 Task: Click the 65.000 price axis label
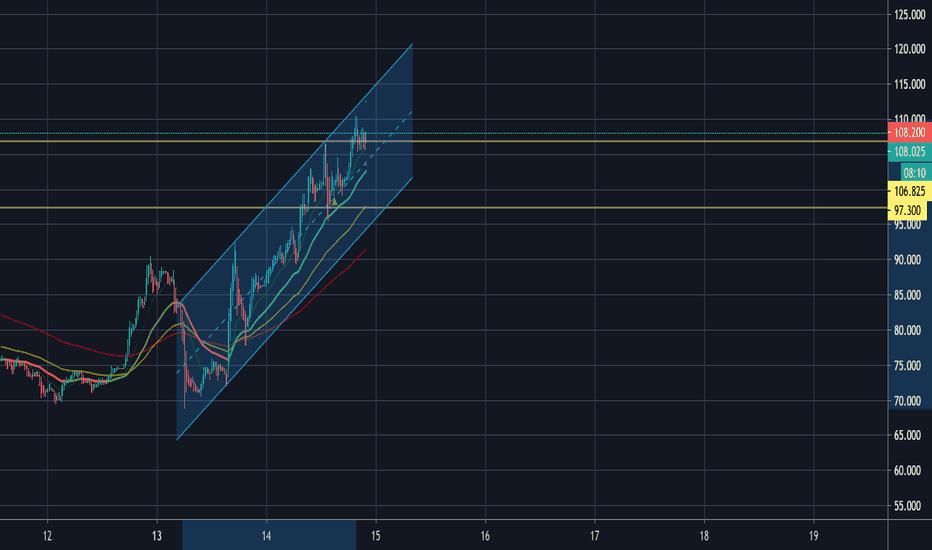(x=908, y=435)
